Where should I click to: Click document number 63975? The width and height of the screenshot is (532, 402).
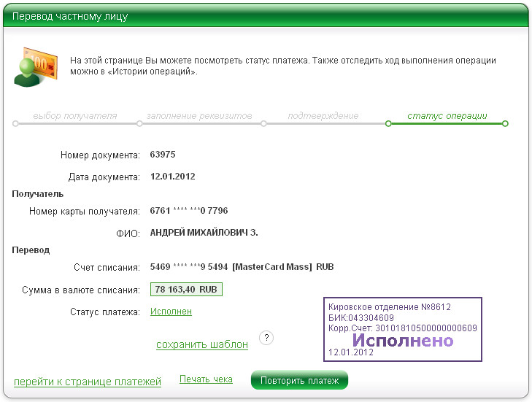pyautogui.click(x=163, y=155)
